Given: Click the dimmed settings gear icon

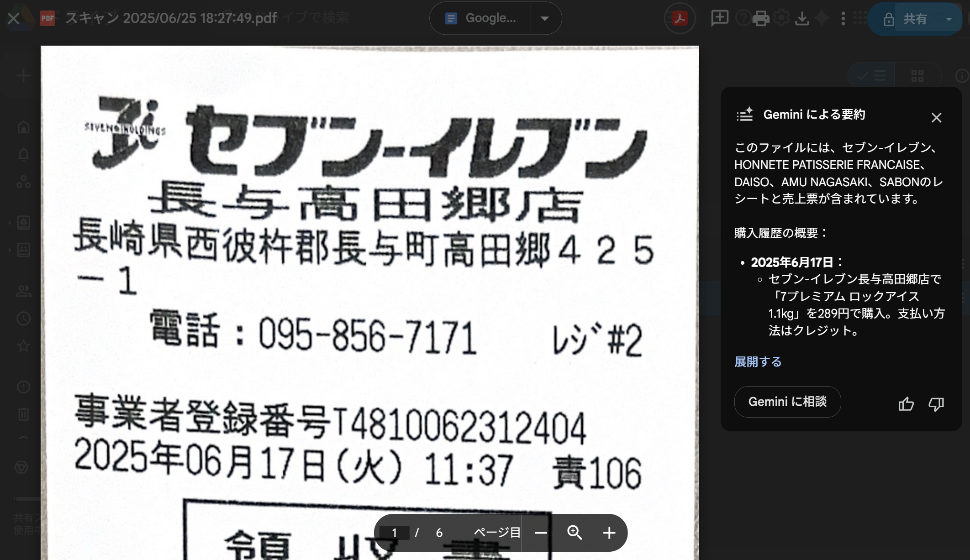Looking at the screenshot, I should pos(782,18).
